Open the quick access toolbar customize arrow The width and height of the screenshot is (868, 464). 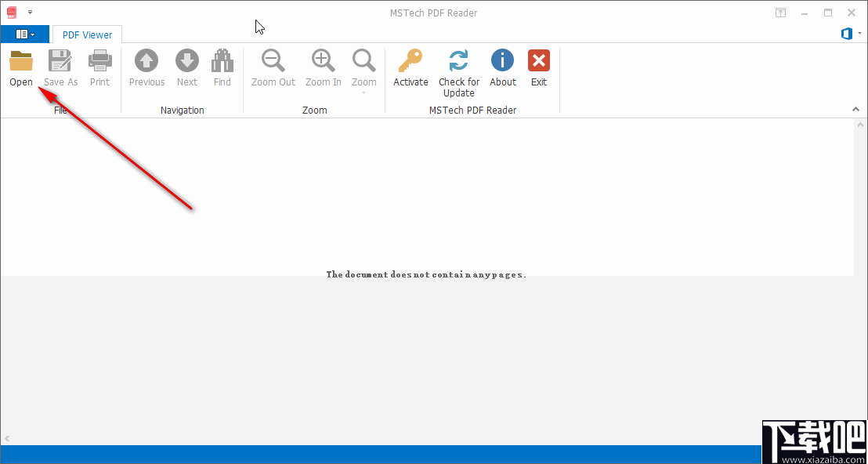pos(30,12)
